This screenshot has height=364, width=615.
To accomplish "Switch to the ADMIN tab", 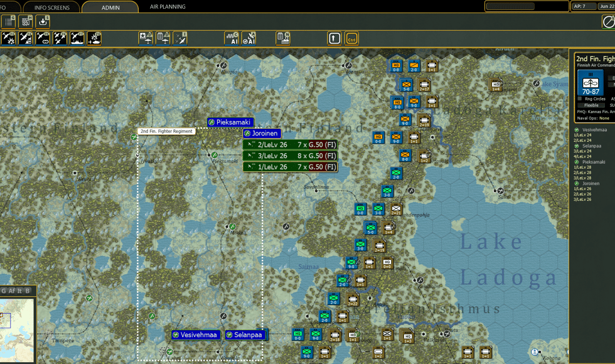I will 110,8.
